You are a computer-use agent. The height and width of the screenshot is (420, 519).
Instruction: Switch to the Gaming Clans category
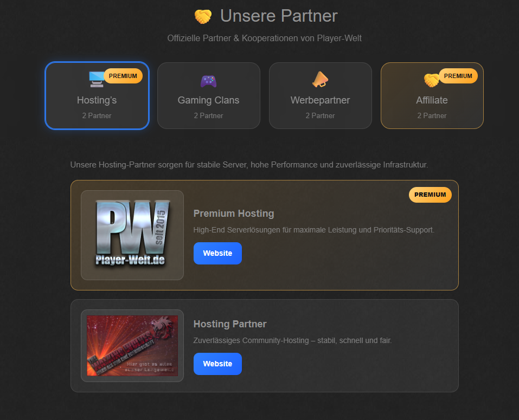point(208,100)
